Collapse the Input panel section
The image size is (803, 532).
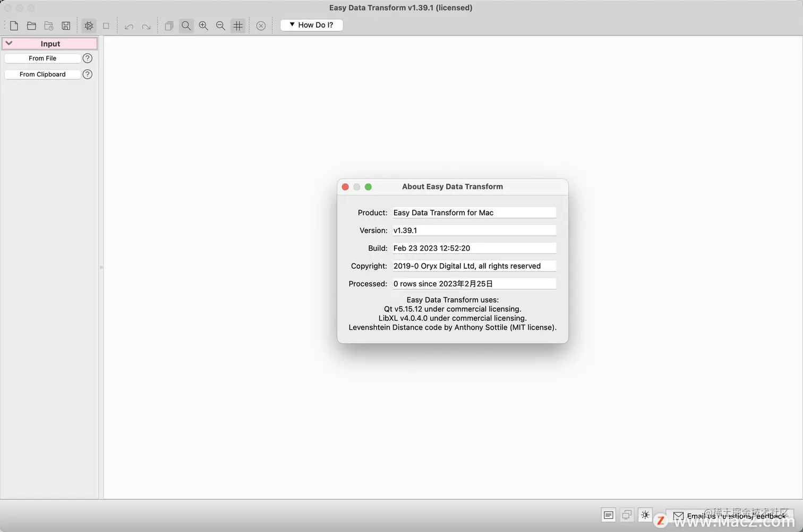9,44
